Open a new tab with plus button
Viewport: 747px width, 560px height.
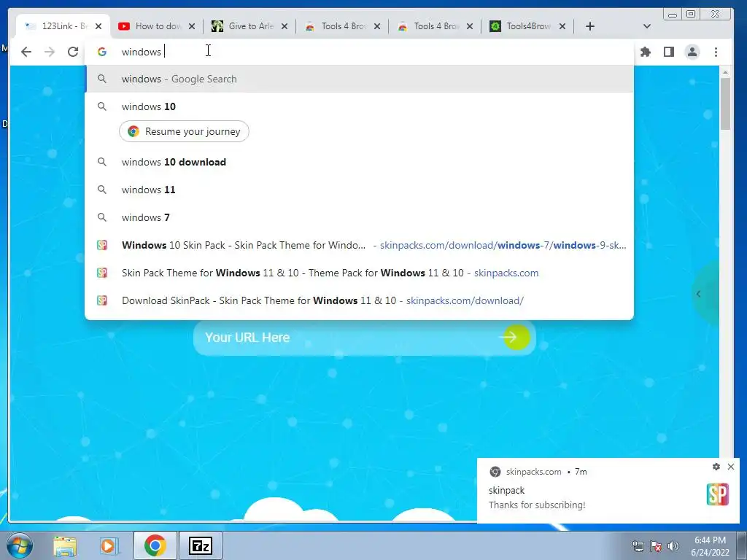589,26
